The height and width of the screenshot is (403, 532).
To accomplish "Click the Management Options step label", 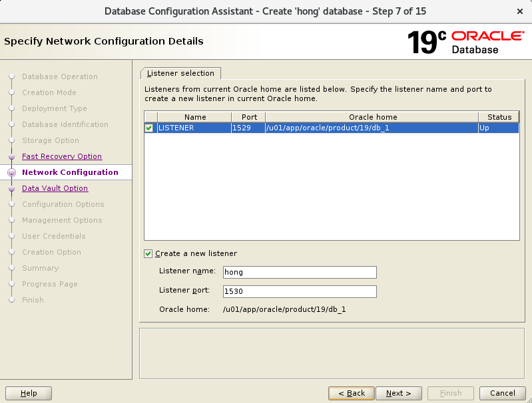I will coord(62,220).
